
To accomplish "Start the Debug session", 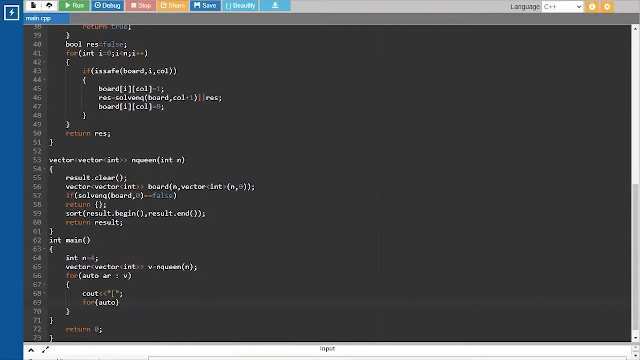I will 107,5.
